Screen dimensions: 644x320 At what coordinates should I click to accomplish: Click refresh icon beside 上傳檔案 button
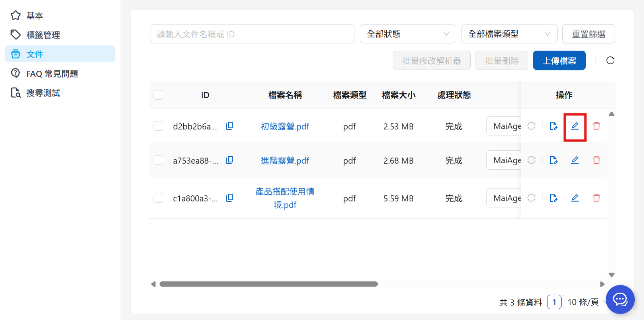click(x=610, y=60)
